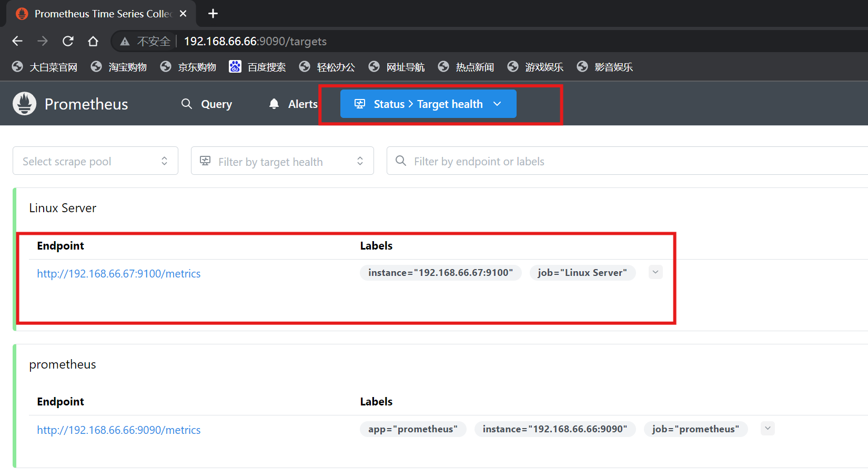The height and width of the screenshot is (476, 868).
Task: Close the Prometheus Time Series tab
Action: 183,14
